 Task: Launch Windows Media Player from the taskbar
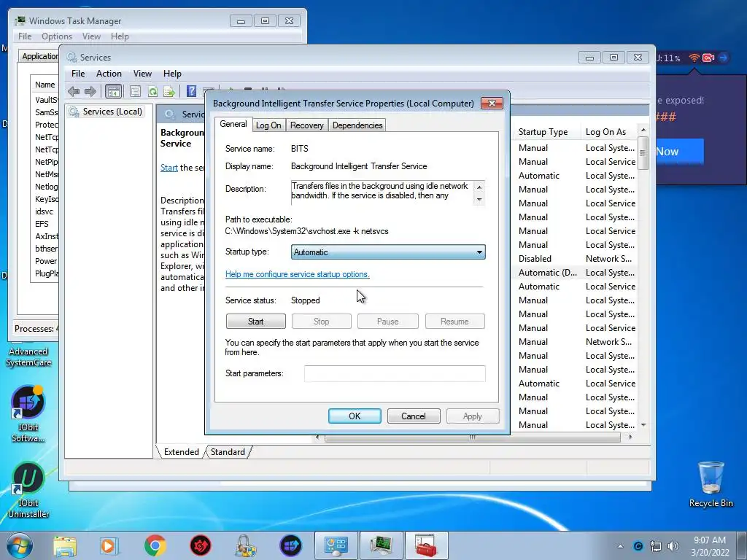(x=109, y=546)
